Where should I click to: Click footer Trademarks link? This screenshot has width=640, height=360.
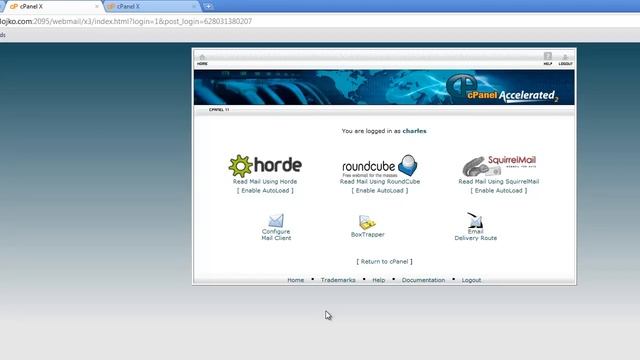click(338, 280)
